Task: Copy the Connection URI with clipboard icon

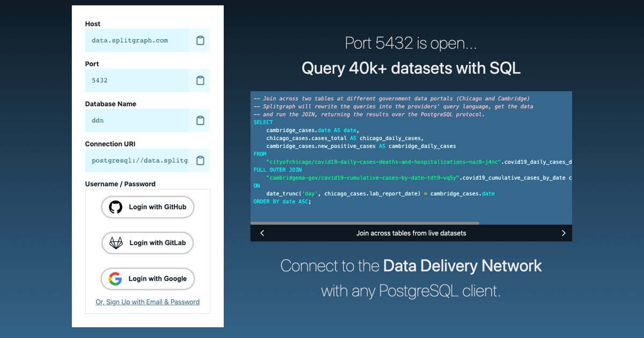Action: (x=200, y=160)
